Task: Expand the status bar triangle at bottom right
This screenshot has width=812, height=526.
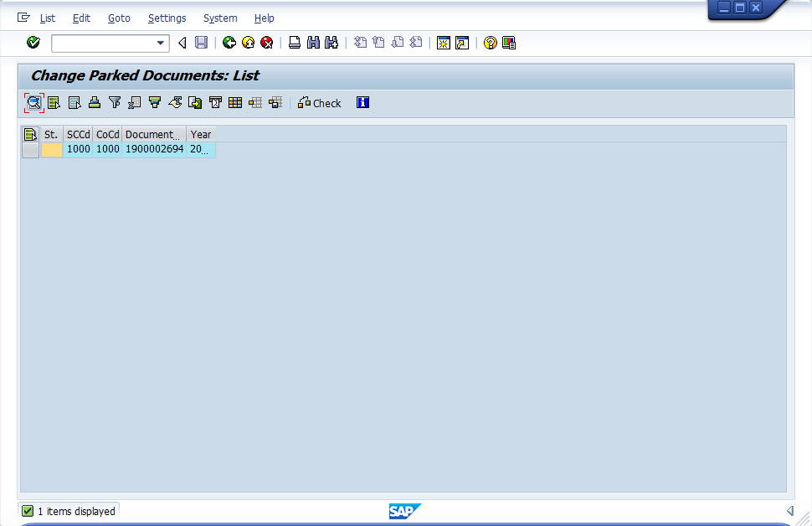Action: (789, 511)
